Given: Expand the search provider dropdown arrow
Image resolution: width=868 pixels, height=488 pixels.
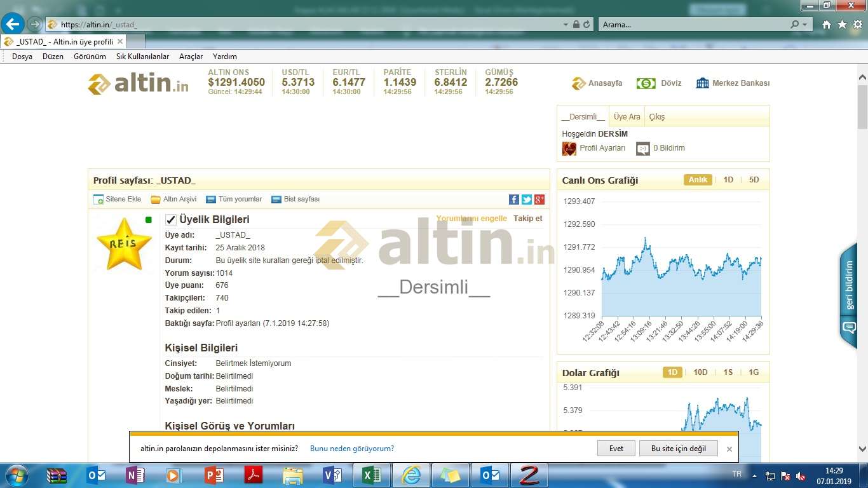Looking at the screenshot, I should pyautogui.click(x=805, y=24).
